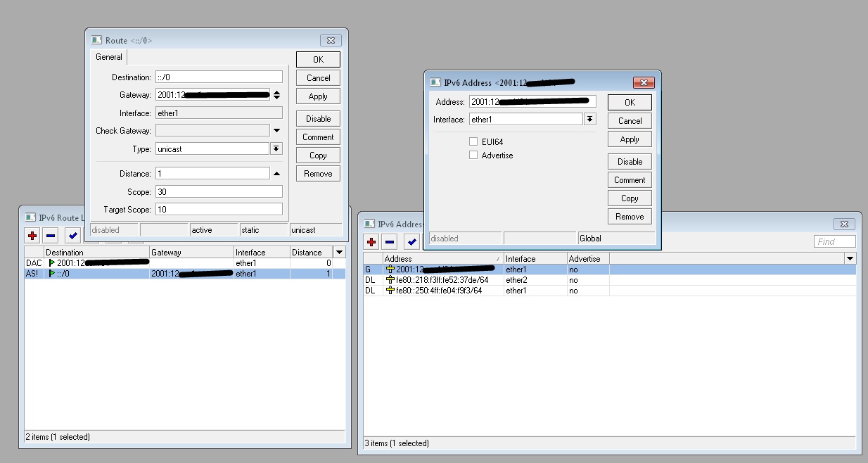868x463 pixels.
Task: Click OK in the IPv6 Address dialog
Action: tap(630, 102)
